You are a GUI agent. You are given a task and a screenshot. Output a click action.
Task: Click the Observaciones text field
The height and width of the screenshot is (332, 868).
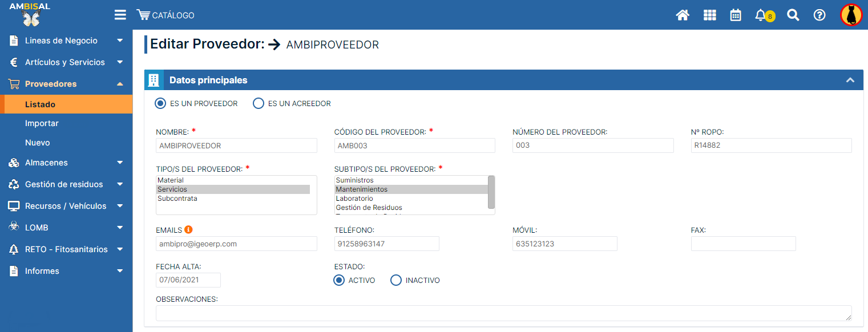coord(502,313)
